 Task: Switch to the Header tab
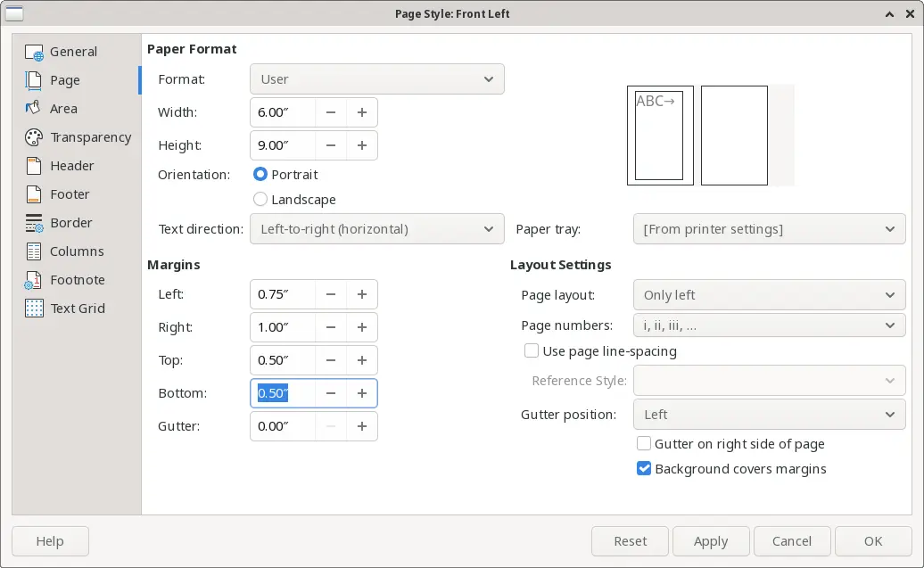pyautogui.click(x=77, y=166)
